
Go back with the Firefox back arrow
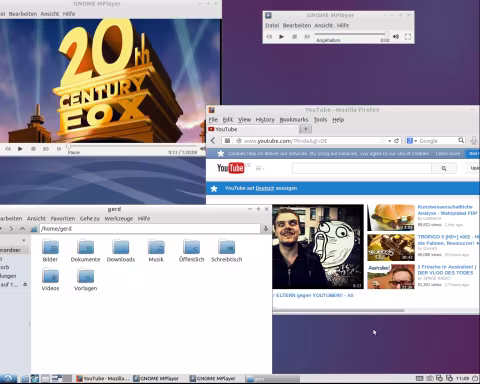coord(213,141)
